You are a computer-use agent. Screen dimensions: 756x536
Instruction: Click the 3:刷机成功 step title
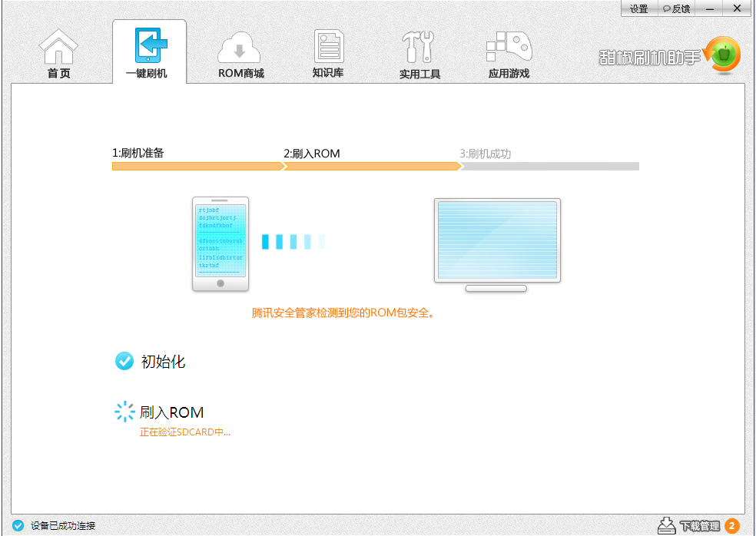pos(485,154)
